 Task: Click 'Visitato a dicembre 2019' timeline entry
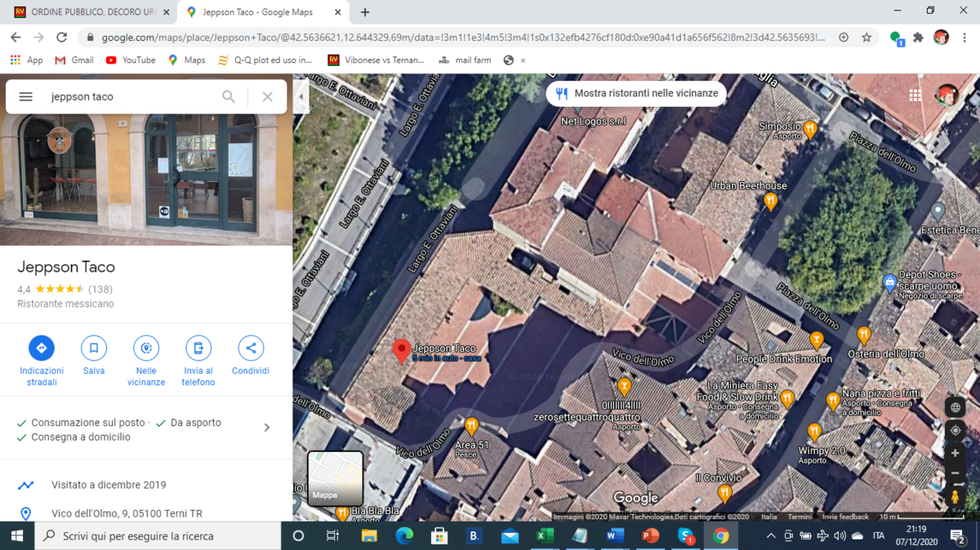[109, 485]
